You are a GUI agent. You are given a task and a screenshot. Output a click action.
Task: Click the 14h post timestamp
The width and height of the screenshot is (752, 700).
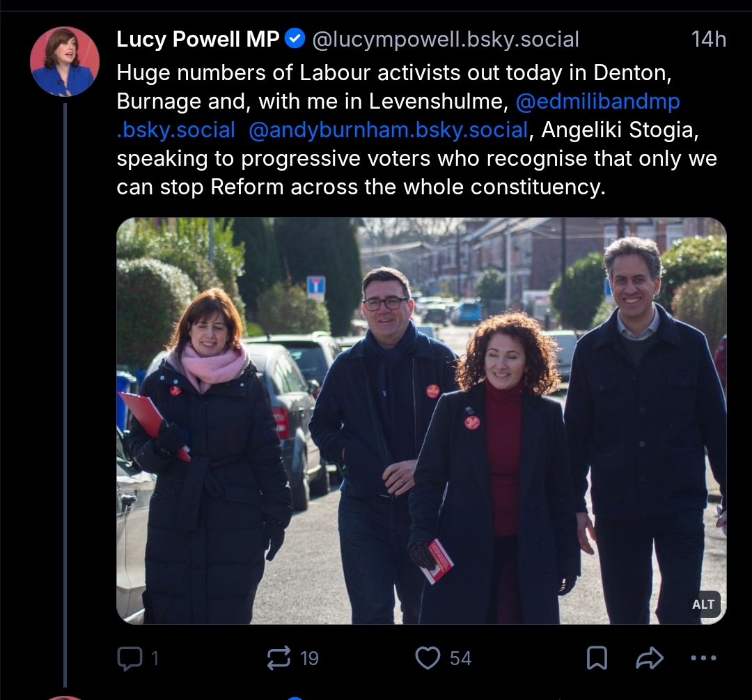pos(708,39)
